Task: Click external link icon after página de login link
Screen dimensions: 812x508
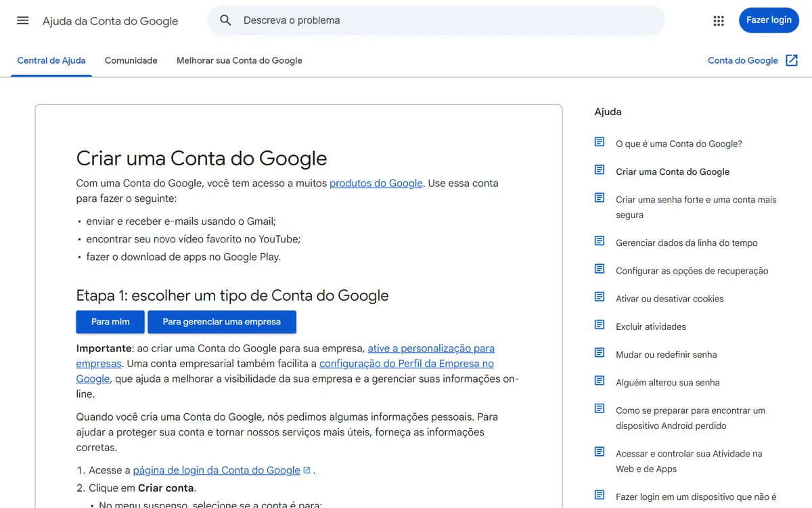Action: pyautogui.click(x=307, y=470)
